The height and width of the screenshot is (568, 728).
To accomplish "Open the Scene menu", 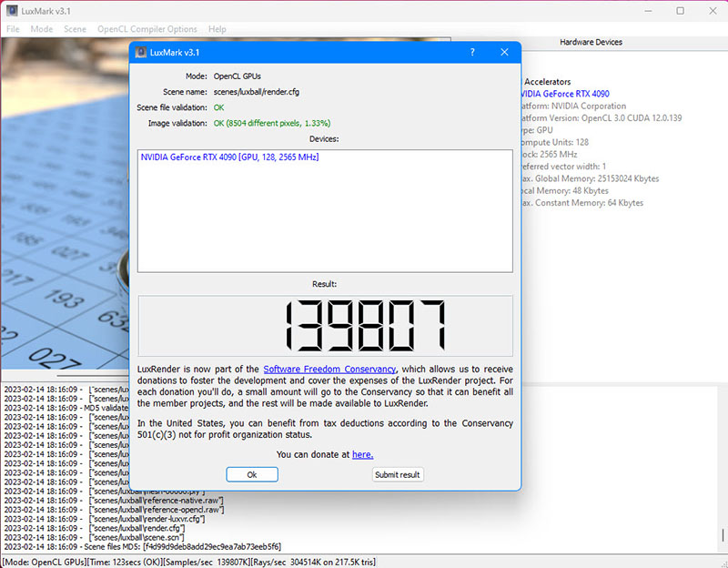I will pyautogui.click(x=76, y=29).
